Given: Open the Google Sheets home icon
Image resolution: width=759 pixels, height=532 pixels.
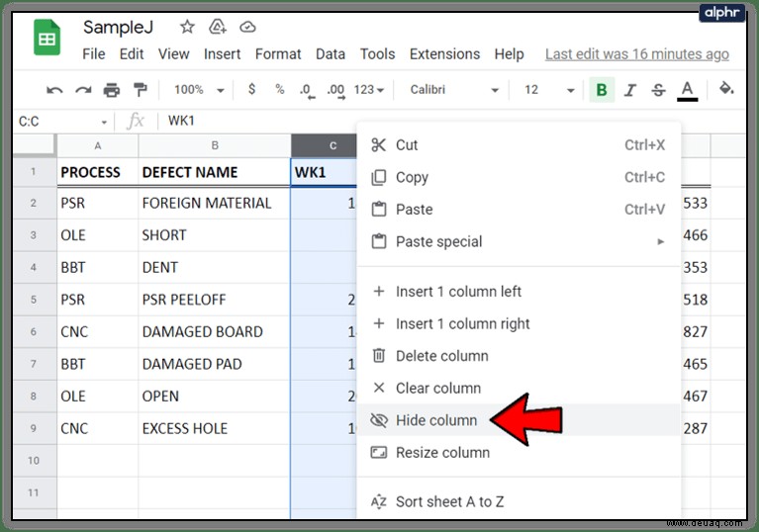Looking at the screenshot, I should (47, 38).
